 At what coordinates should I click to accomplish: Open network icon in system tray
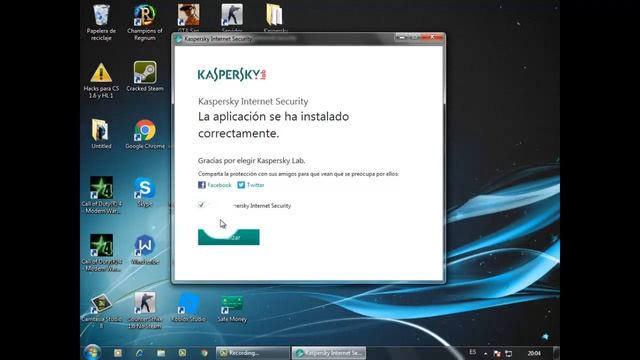point(509,353)
